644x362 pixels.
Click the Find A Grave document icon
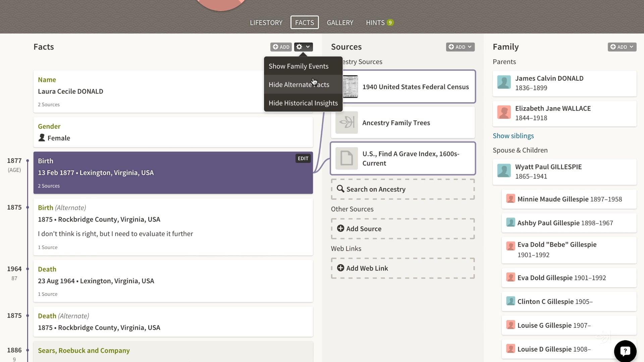pyautogui.click(x=346, y=158)
